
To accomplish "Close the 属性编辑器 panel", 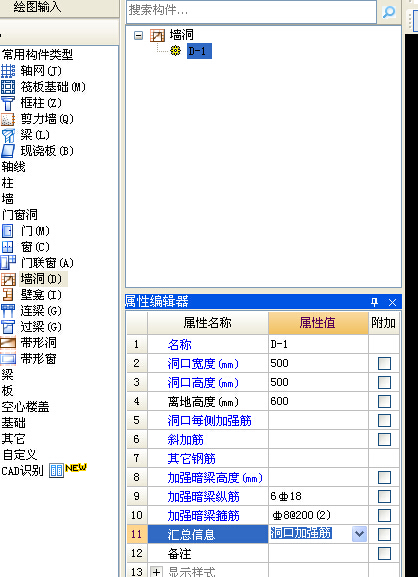I will 392,302.
